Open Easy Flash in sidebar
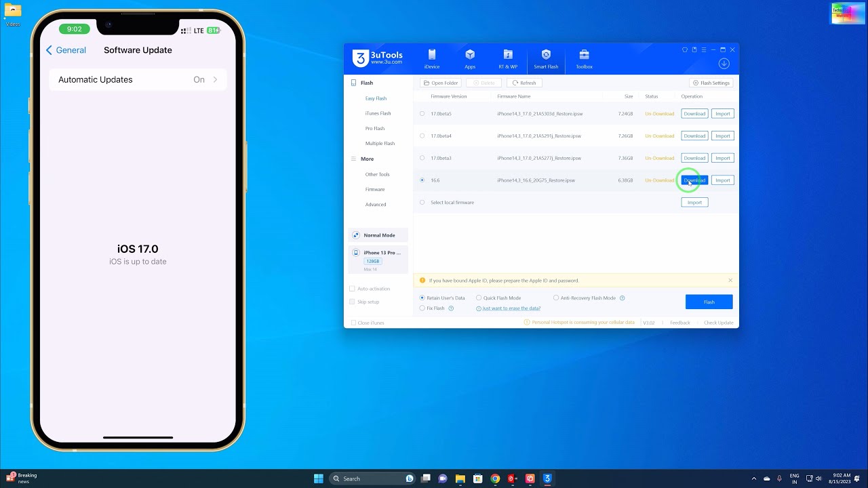This screenshot has width=868, height=488. [376, 98]
